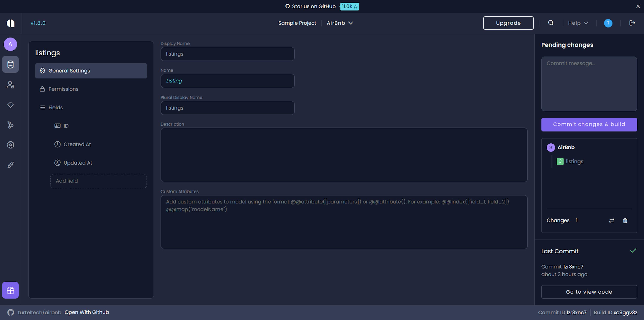Click the Display Name input
644x320 pixels.
click(x=228, y=54)
